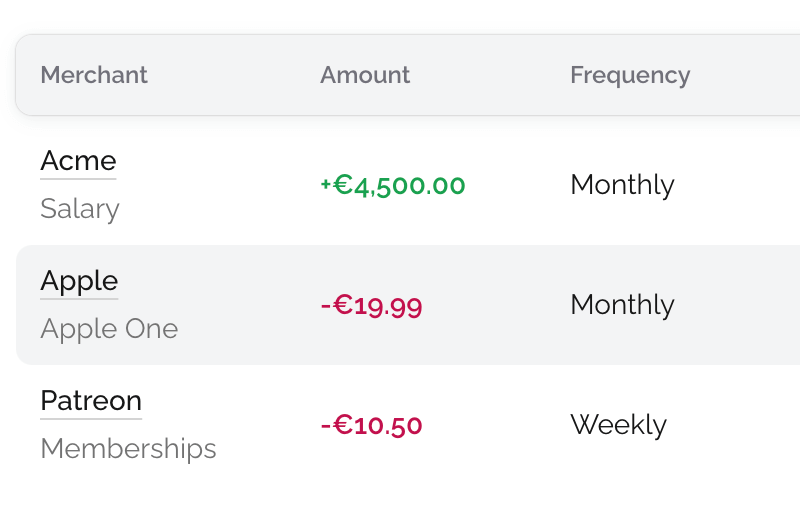Click the plus sign before €4,500.00
The height and width of the screenshot is (512, 800).
click(326, 185)
